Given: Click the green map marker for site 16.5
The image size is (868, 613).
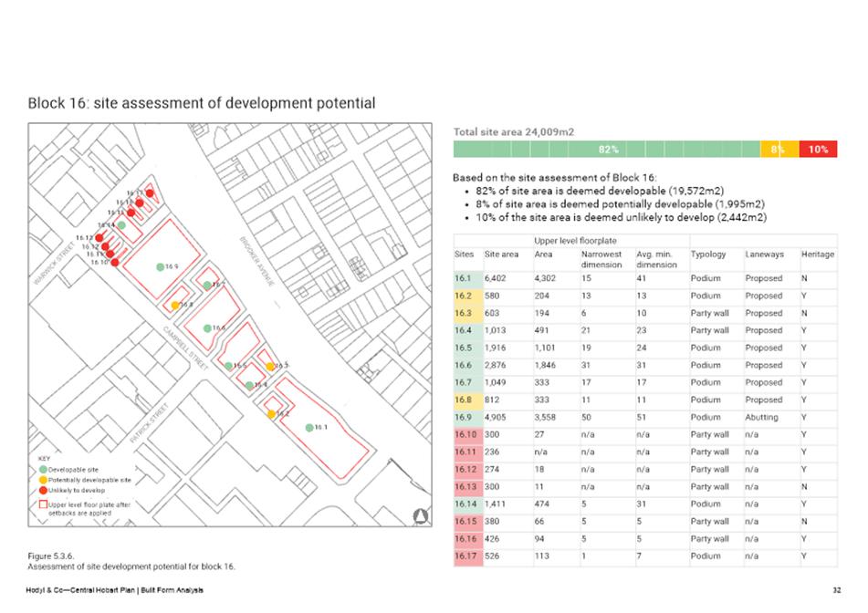Looking at the screenshot, I should [x=228, y=366].
